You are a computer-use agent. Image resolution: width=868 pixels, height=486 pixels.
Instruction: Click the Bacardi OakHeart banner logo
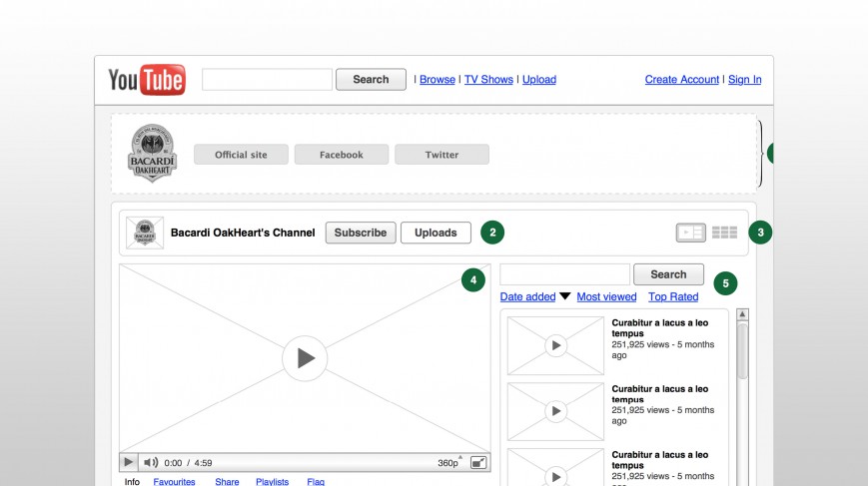point(152,153)
